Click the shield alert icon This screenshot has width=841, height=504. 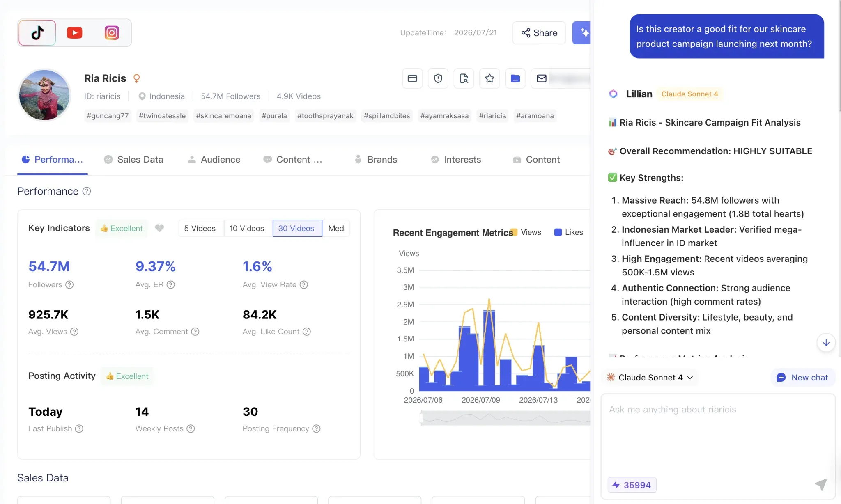pos(438,78)
